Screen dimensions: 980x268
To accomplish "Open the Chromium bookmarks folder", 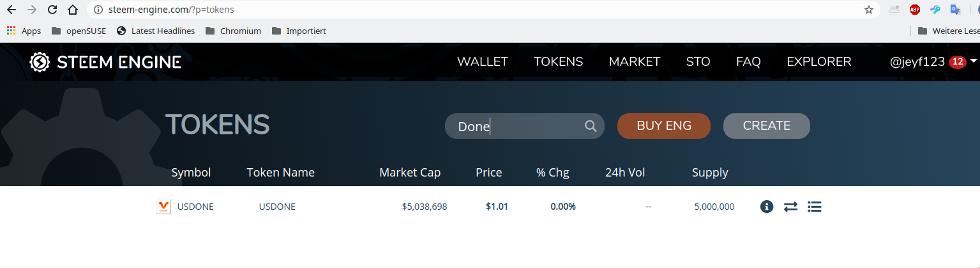I will click(233, 31).
